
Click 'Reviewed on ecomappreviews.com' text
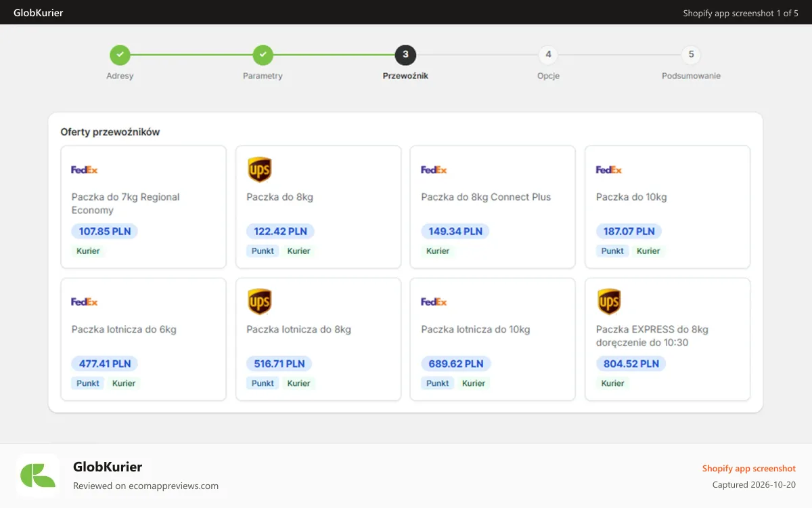[145, 486]
